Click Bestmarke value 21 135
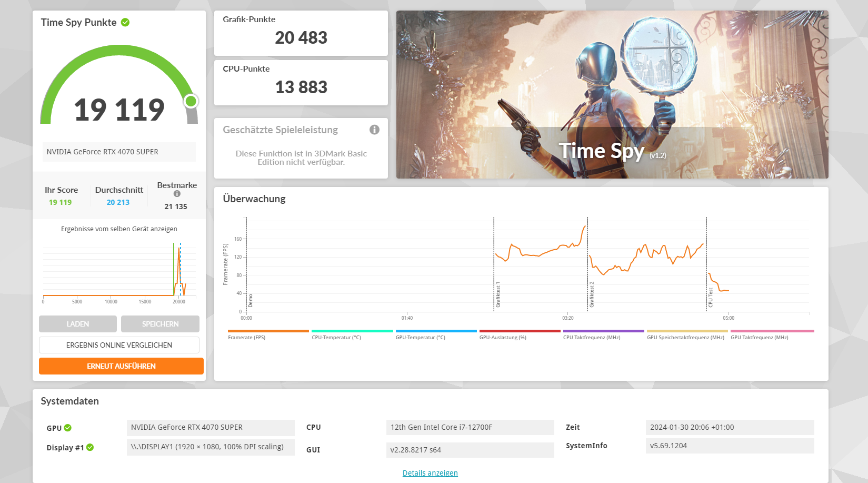 click(x=176, y=206)
